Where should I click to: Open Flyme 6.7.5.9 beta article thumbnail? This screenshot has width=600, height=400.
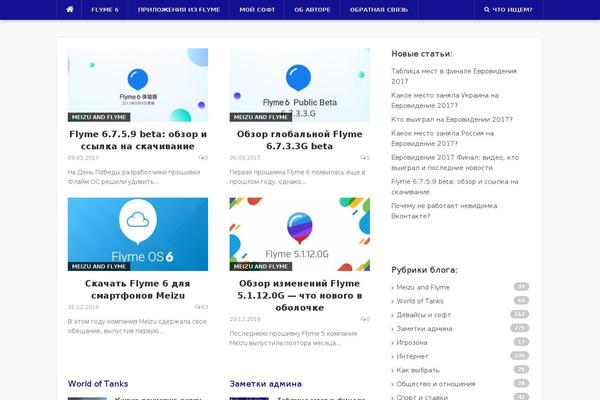(138, 85)
